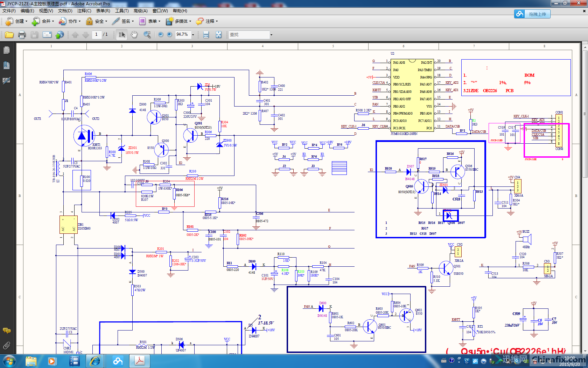The image size is (588, 368).
Task: Click the zoom value 94.7% field
Action: pos(183,34)
